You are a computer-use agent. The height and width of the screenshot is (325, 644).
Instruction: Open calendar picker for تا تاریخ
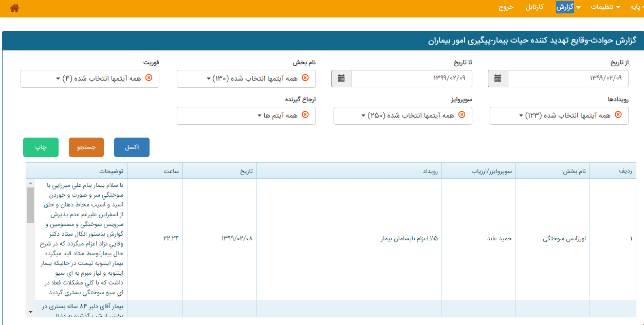point(341,79)
